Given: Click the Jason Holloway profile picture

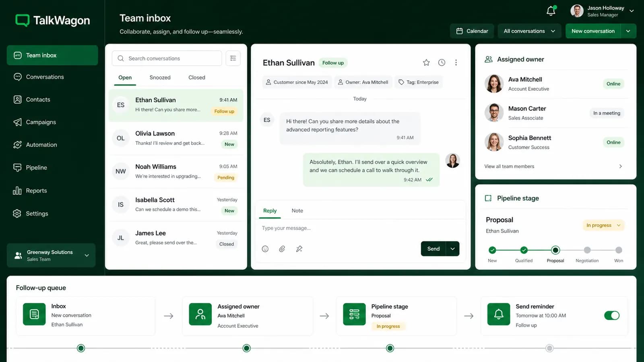Looking at the screenshot, I should 577,11.
